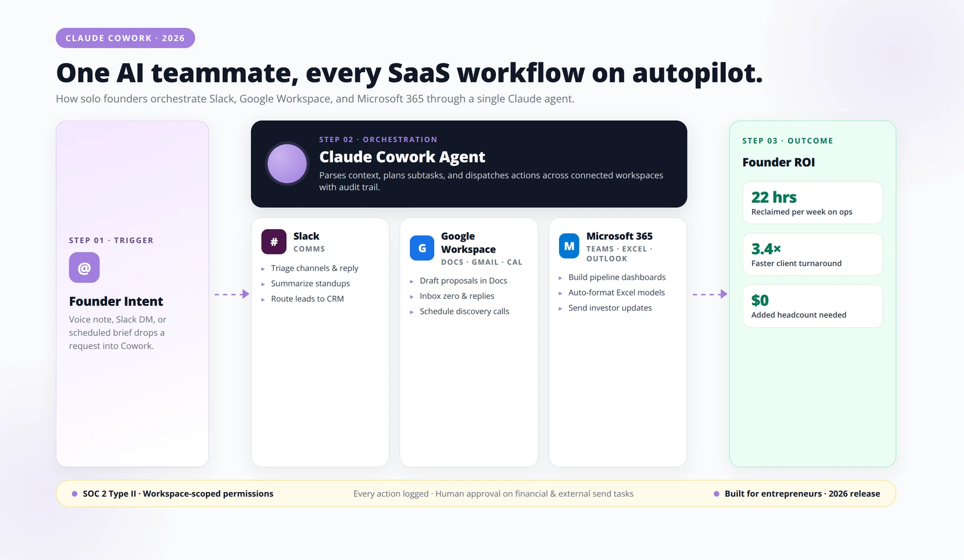Select Faster client turnaround caption
Viewport: 964px width, 560px height.
(796, 263)
